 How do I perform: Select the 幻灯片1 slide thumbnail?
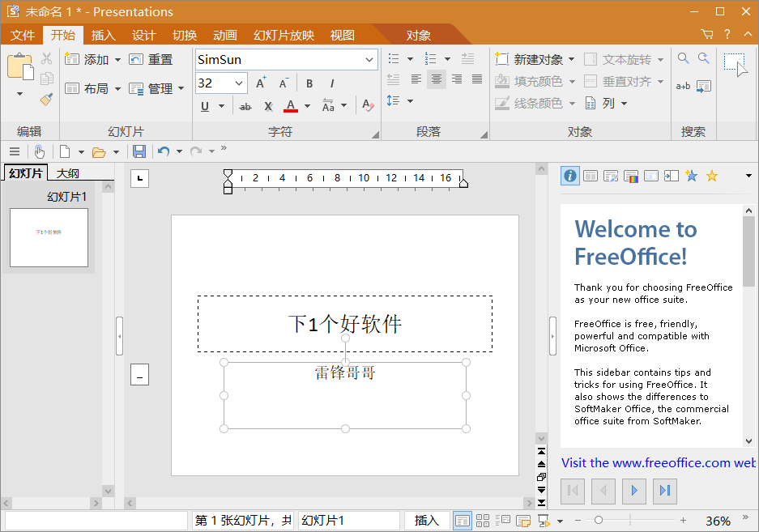point(49,237)
